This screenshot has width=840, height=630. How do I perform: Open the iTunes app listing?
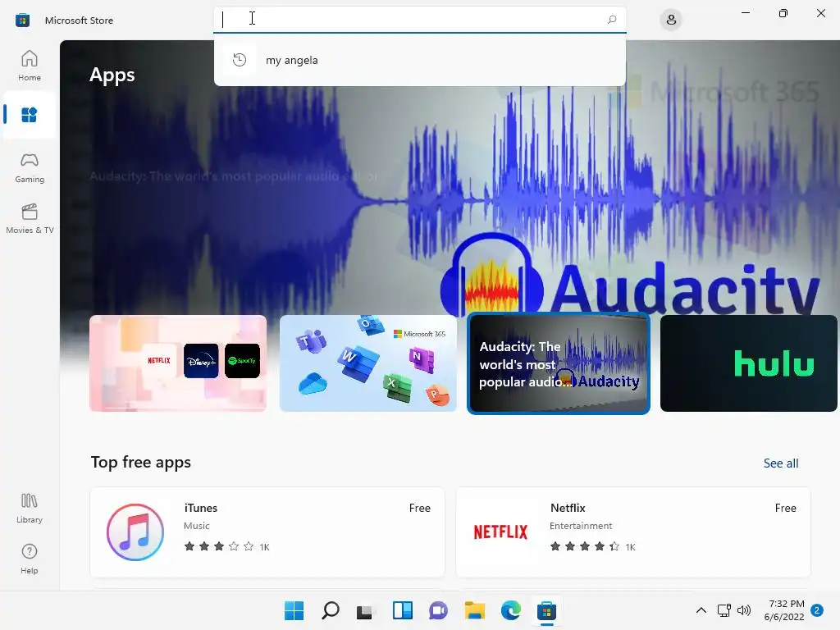[267, 532]
